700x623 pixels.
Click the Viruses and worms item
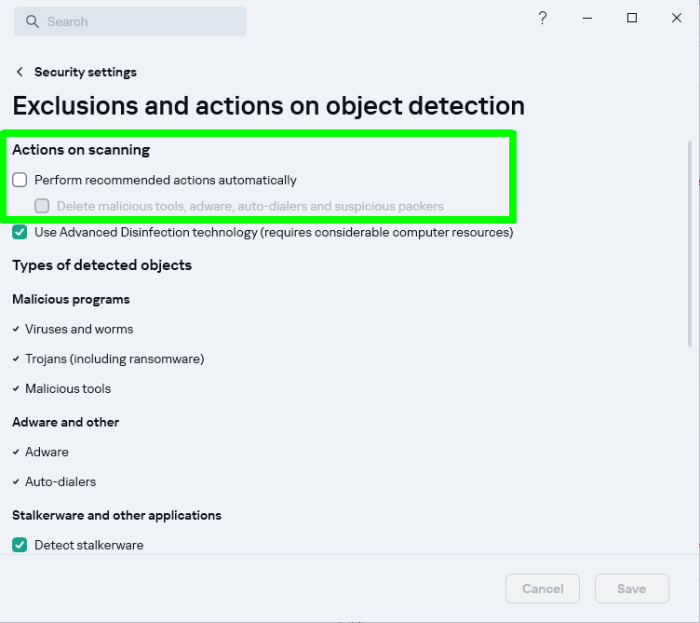(x=79, y=329)
